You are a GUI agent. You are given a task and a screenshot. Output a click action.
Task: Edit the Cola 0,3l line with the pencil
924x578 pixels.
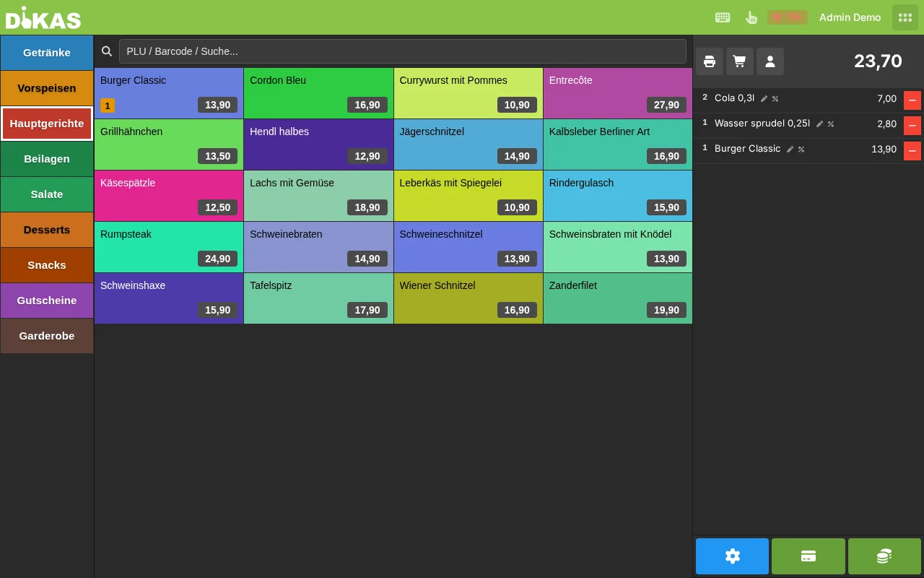coord(764,99)
